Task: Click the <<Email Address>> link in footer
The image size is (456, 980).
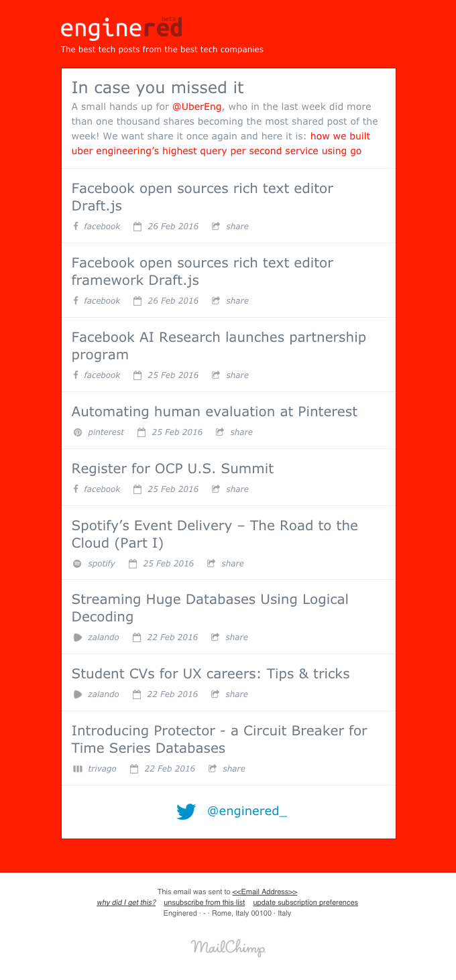Action: coord(265,892)
